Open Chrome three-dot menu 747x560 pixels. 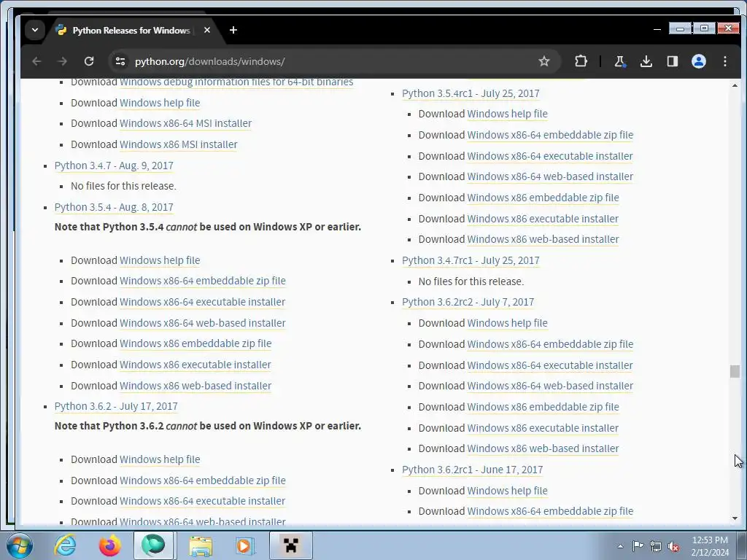tap(725, 61)
